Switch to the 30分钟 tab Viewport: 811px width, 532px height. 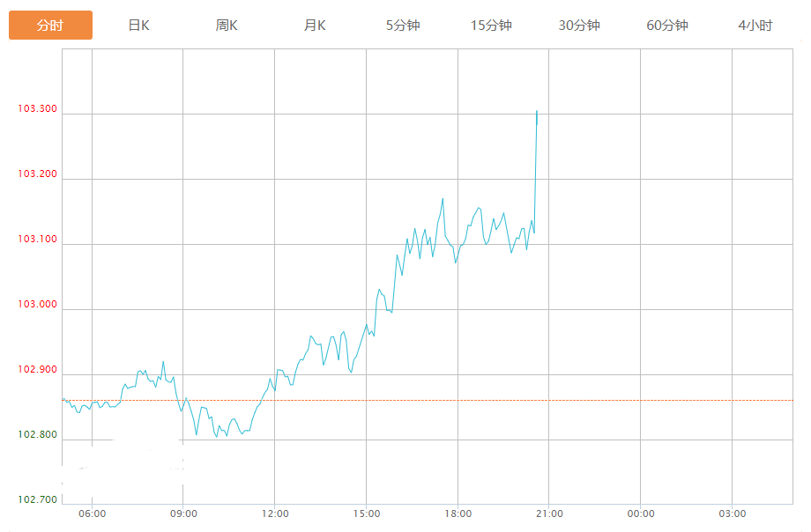(579, 26)
